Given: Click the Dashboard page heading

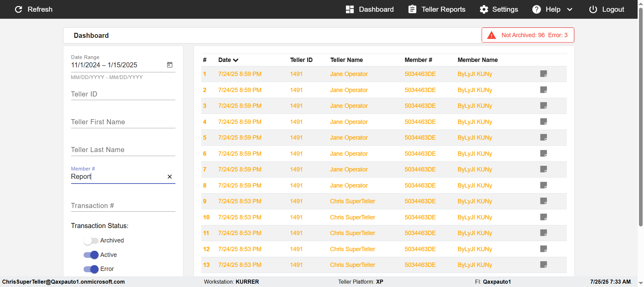Looking at the screenshot, I should tap(91, 35).
